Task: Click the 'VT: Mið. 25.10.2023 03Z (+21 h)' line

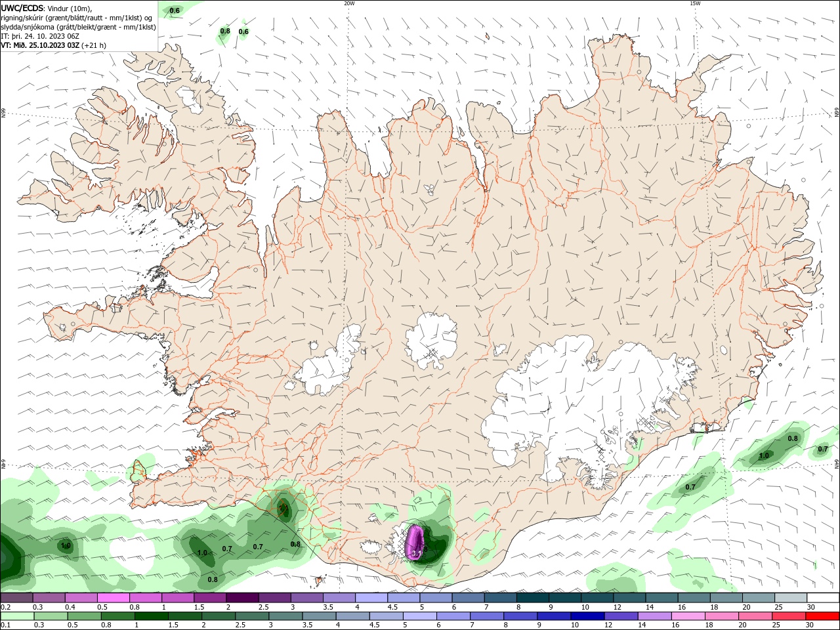Action: tap(53, 45)
